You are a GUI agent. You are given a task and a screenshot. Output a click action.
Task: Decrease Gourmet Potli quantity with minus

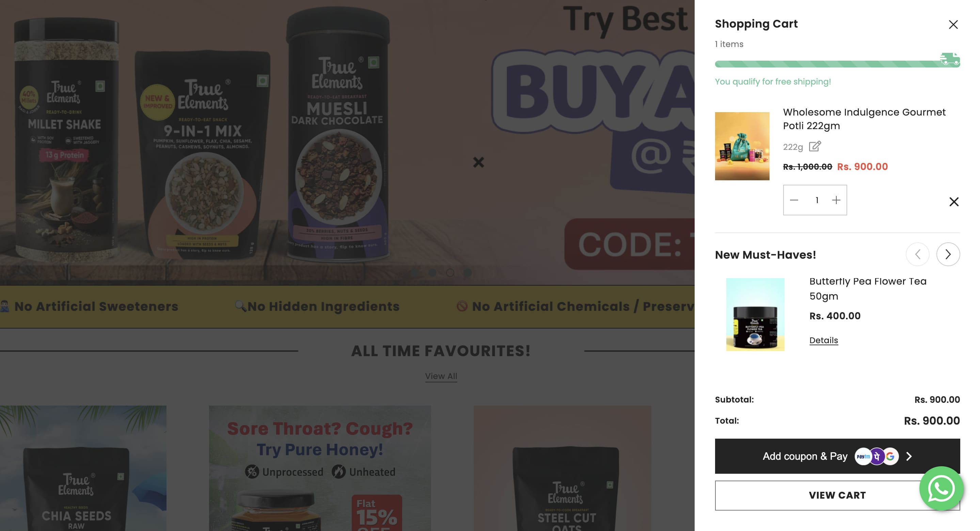[794, 200]
